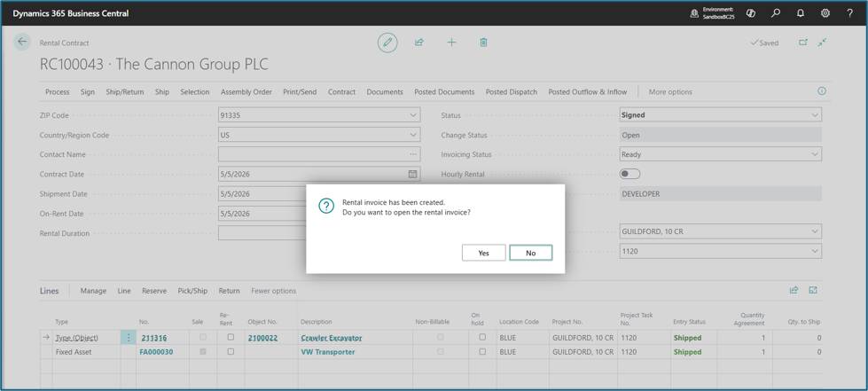This screenshot has width=868, height=391.
Task: Expand the 1120 dropdown field
Action: [814, 251]
